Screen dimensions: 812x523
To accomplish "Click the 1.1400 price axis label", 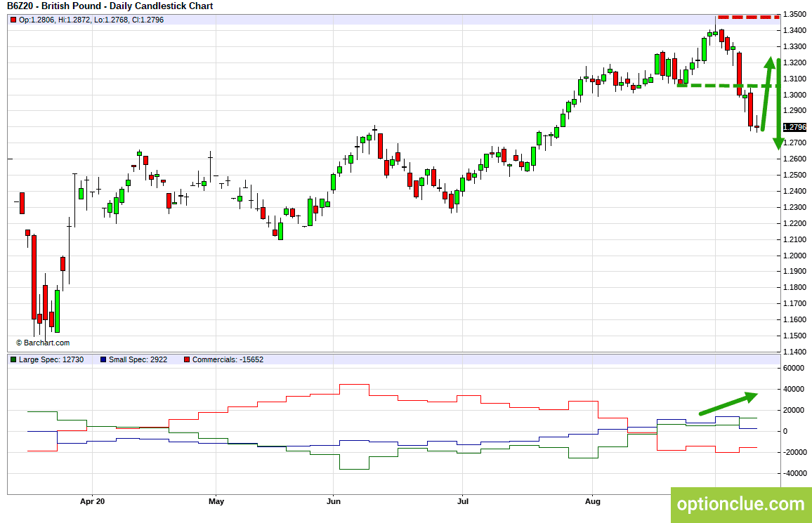I will [794, 352].
